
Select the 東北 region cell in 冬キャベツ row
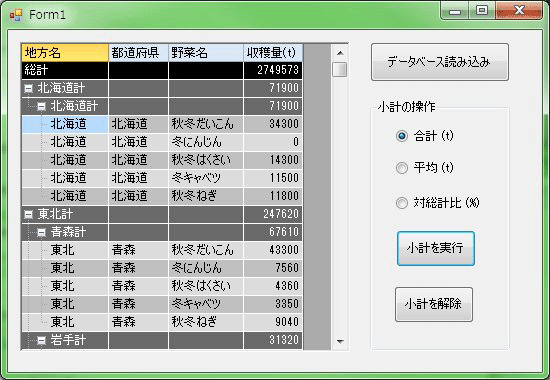[x=65, y=304]
